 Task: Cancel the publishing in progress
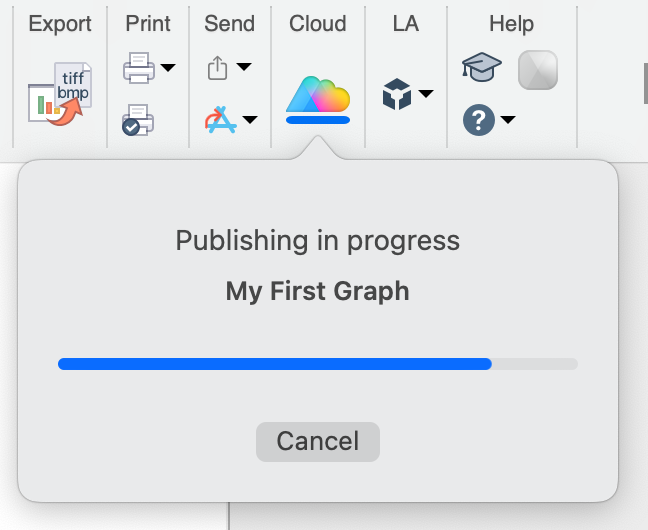point(318,441)
